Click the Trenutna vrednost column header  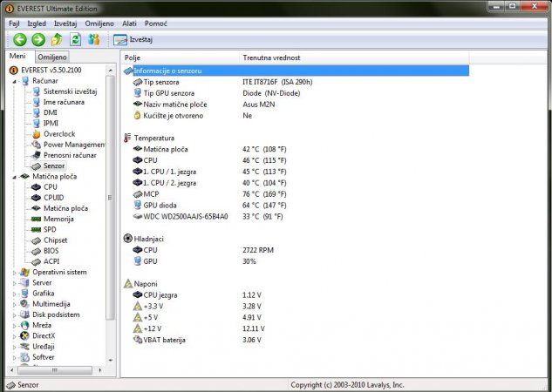[x=354, y=57]
